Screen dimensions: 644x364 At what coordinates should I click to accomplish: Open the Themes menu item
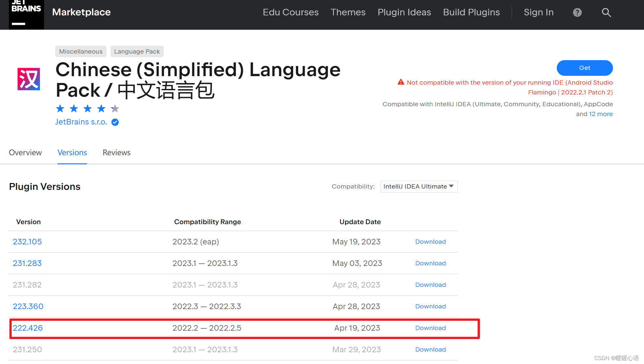coord(348,12)
